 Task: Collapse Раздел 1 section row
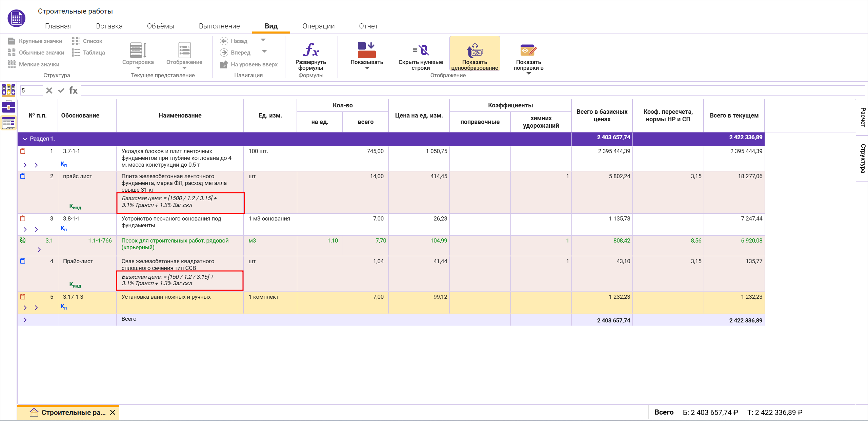tap(25, 139)
